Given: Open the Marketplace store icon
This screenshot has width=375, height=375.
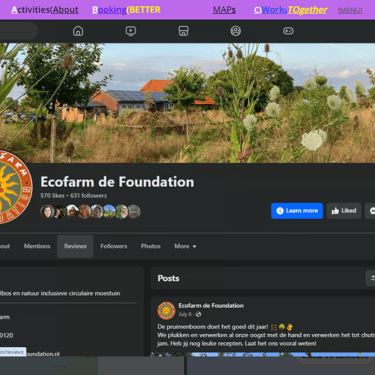Looking at the screenshot, I should tap(183, 31).
